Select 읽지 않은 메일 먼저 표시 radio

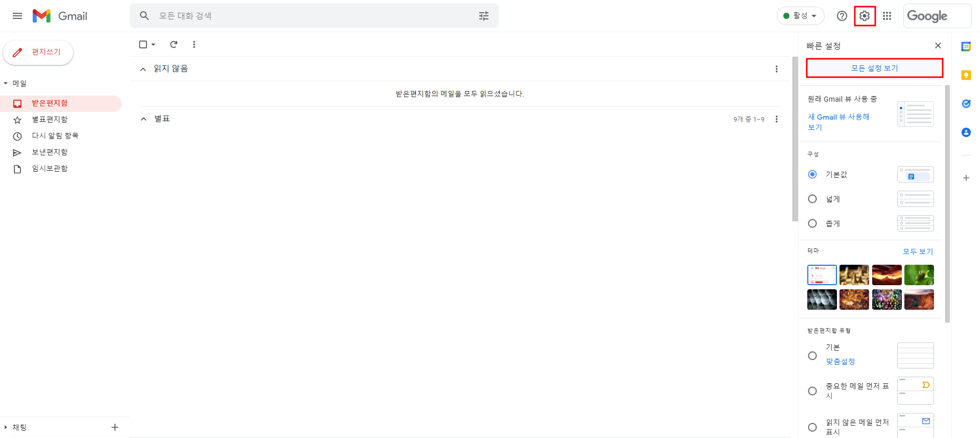(x=812, y=427)
